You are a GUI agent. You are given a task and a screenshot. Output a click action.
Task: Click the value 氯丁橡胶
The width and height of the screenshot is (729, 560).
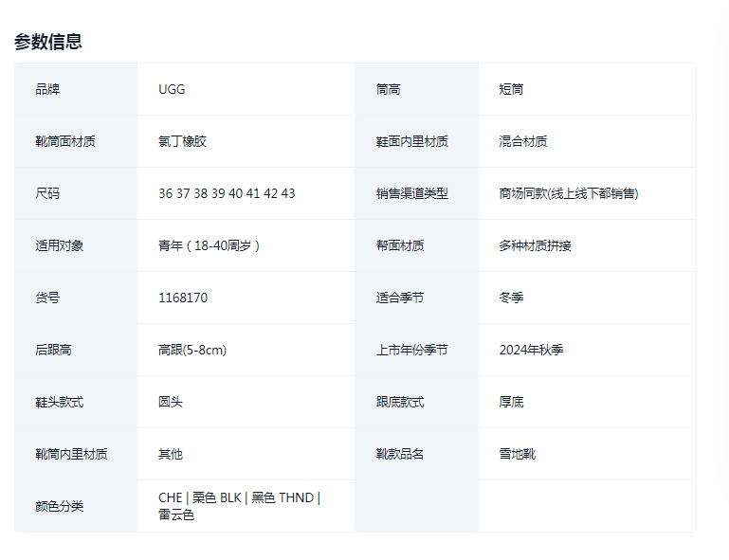tap(182, 141)
